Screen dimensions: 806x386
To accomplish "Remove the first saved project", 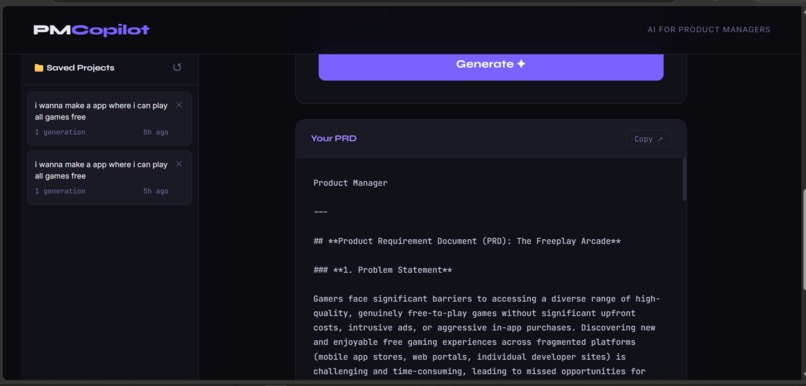I will point(179,105).
